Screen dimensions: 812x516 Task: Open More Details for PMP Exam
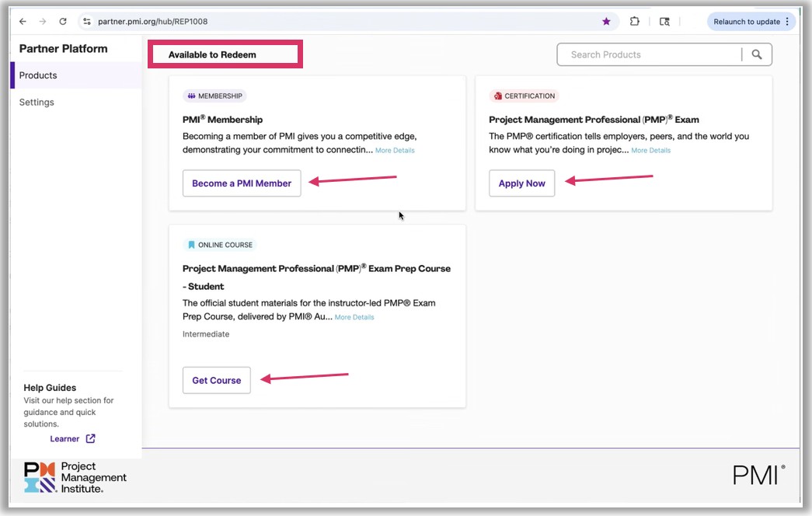pyautogui.click(x=651, y=150)
